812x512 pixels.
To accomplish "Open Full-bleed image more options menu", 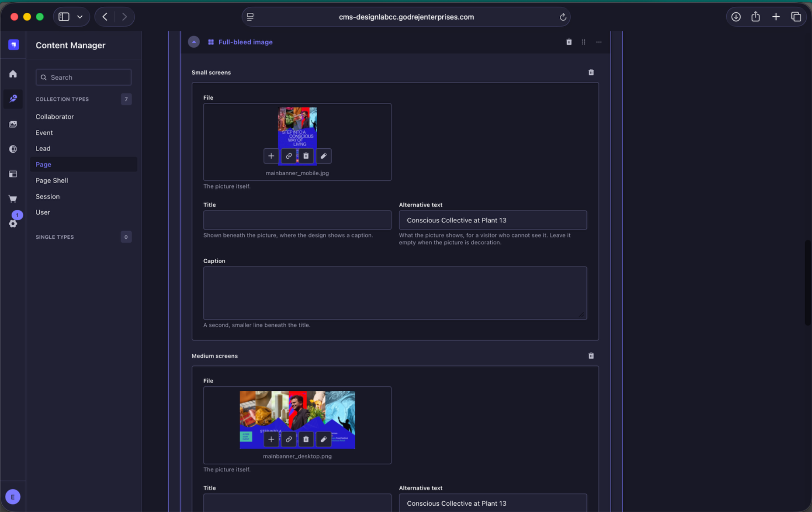I will 599,42.
